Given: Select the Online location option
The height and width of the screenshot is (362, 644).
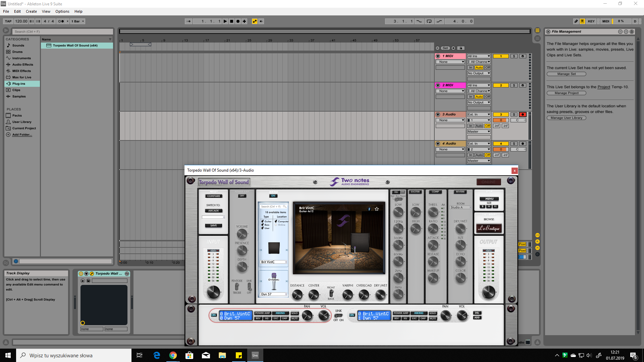Looking at the screenshot, I should (x=276, y=225).
